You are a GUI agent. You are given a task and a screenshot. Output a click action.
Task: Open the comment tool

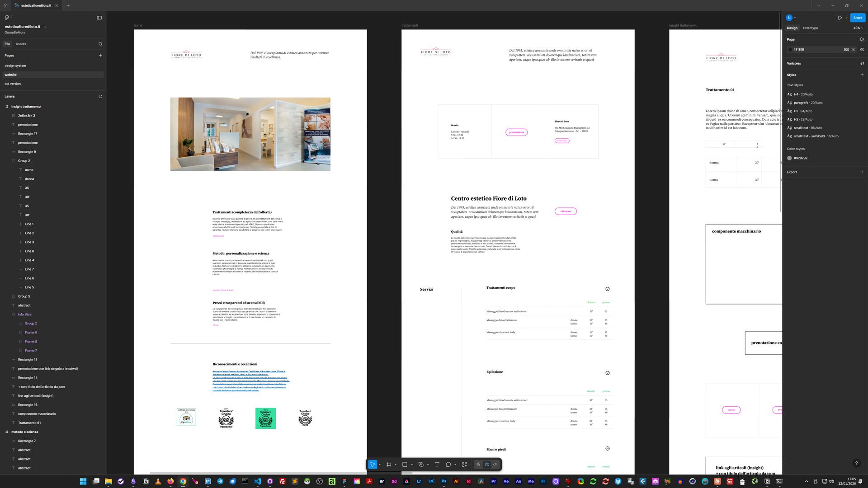coord(448,464)
